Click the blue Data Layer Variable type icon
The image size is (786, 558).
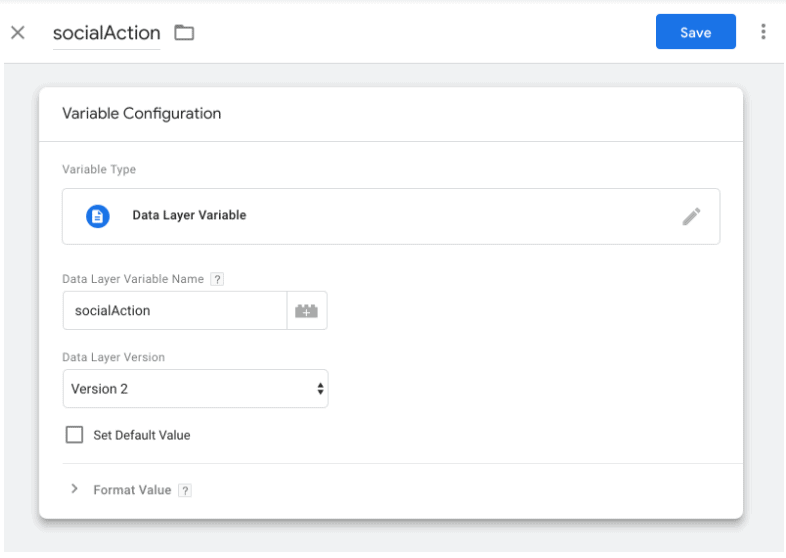coord(97,216)
